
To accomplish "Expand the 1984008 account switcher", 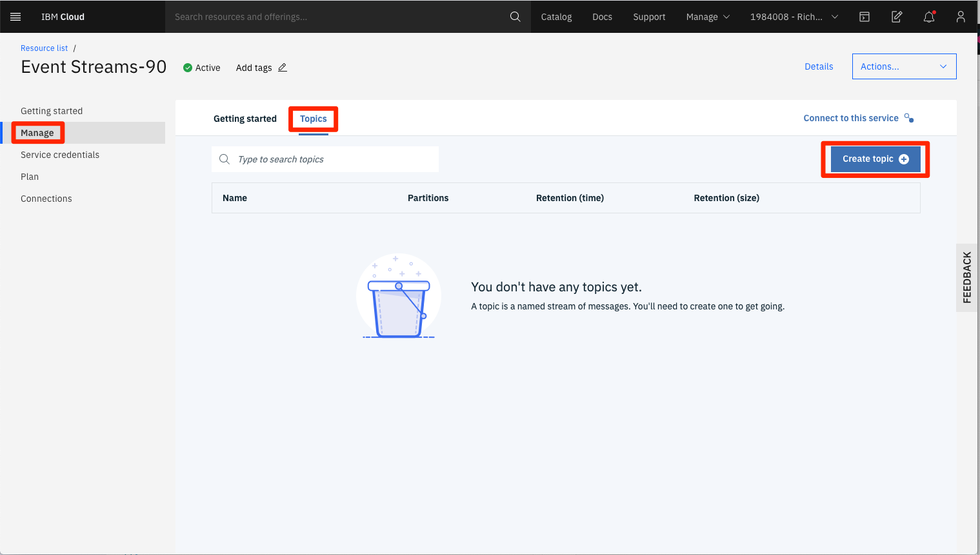I will [x=794, y=17].
